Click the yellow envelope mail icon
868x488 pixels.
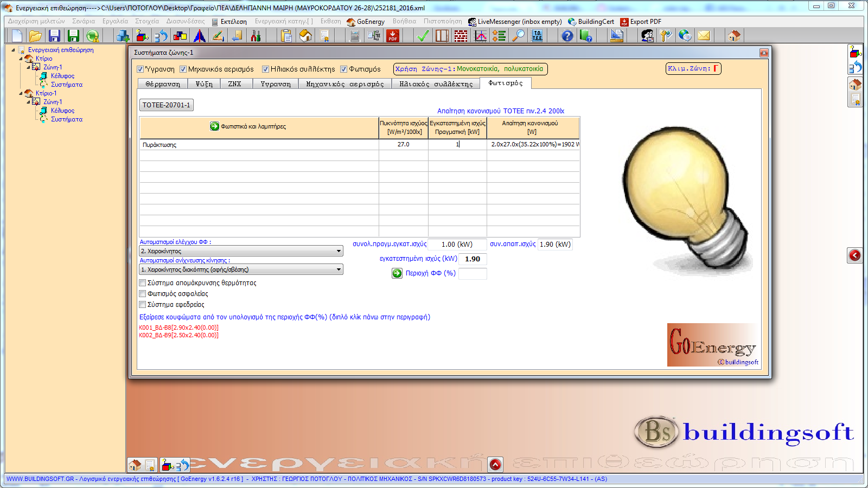point(704,36)
